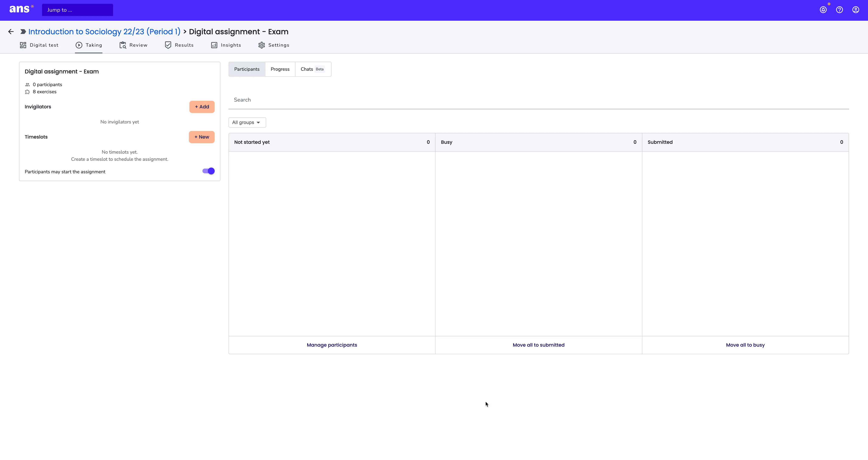Open the help question mark icon

839,10
